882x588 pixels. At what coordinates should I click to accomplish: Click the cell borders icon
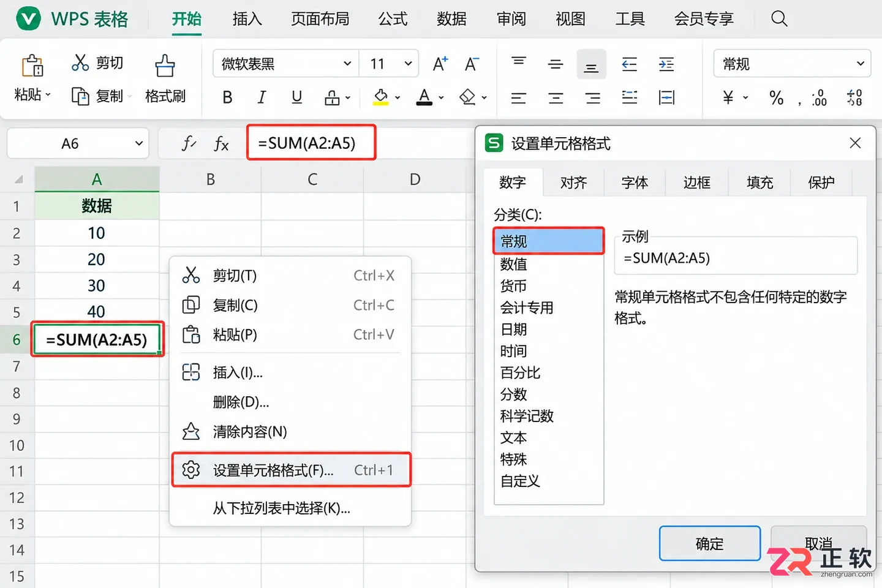[x=332, y=97]
